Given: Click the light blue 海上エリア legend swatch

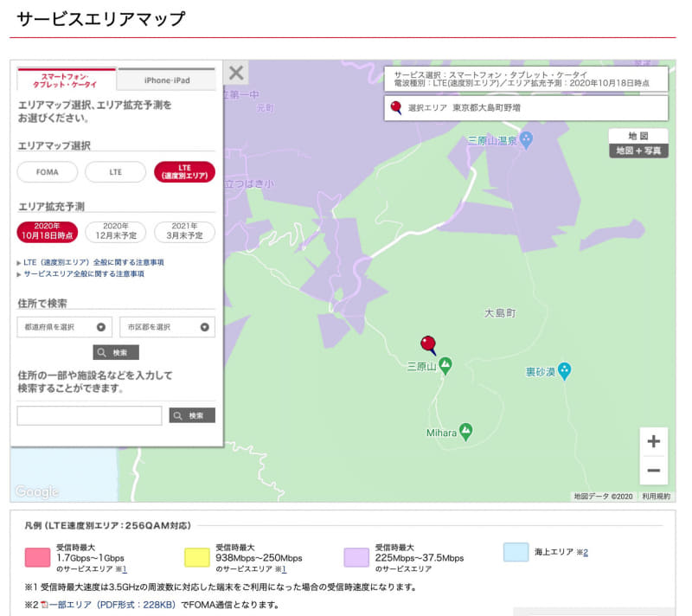Looking at the screenshot, I should [x=516, y=552].
